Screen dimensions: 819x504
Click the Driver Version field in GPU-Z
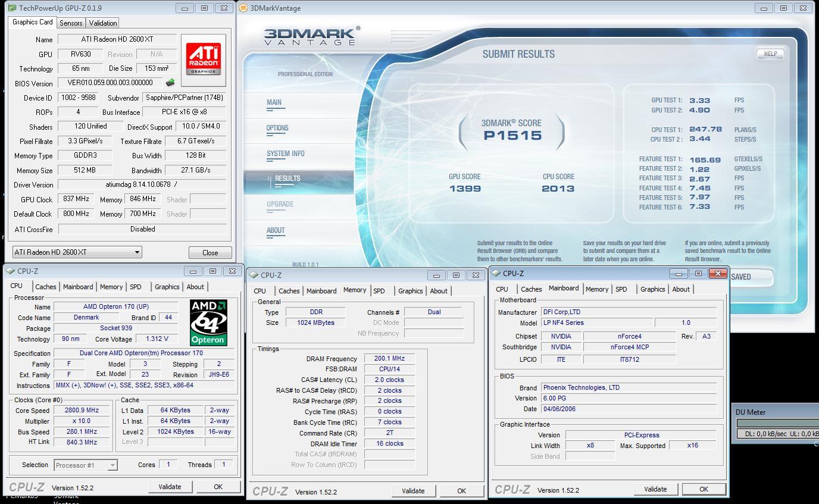pos(142,184)
